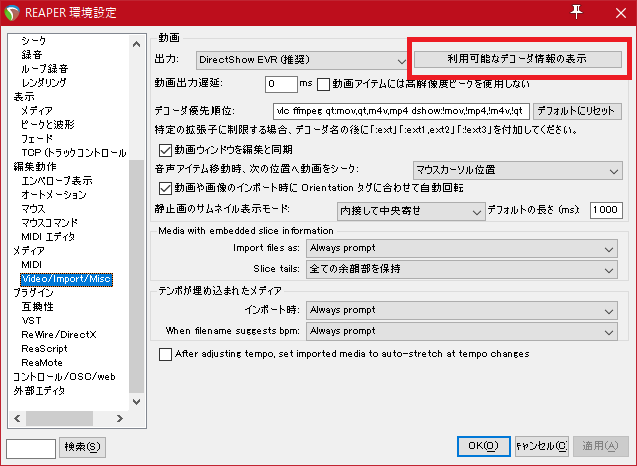This screenshot has width=637, height=466.
Task: Select Video/Import/Misc in tree
Action: 66,279
